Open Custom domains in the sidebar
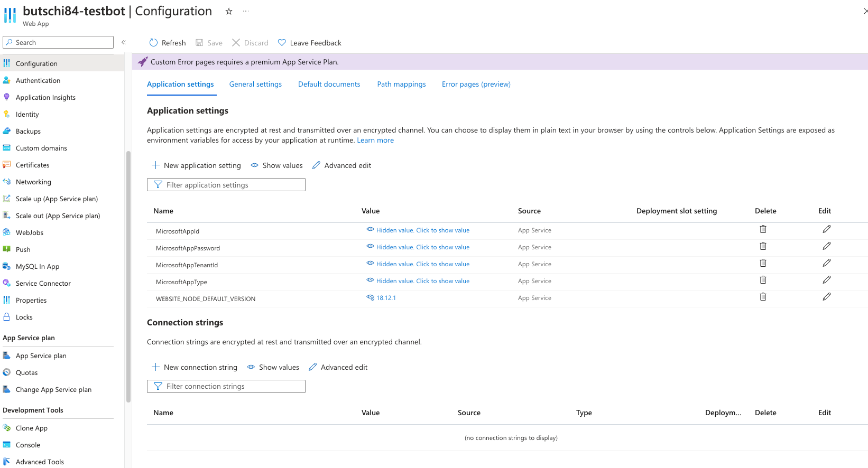This screenshot has height=468, width=868. [x=41, y=148]
